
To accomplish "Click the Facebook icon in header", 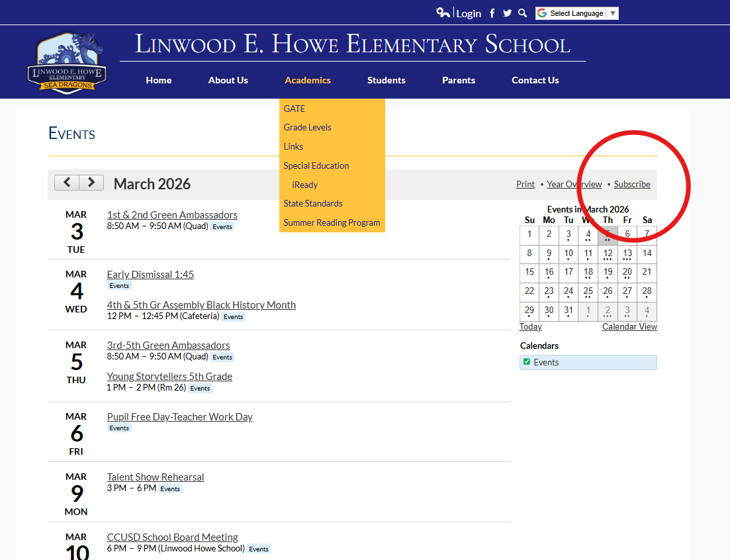I will pyautogui.click(x=492, y=13).
